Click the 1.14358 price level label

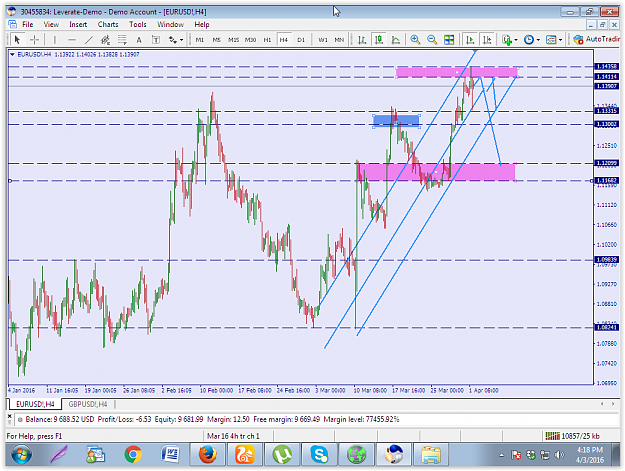606,66
